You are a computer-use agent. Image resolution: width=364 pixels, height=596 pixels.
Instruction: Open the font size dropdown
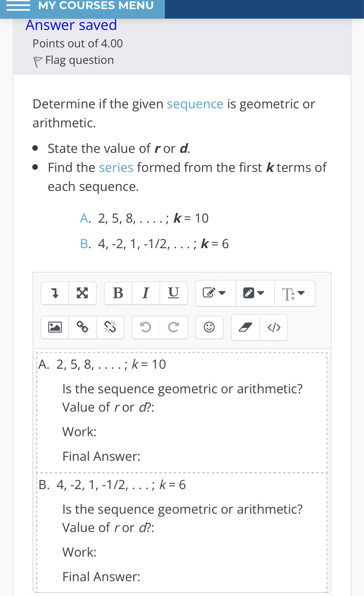pyautogui.click(x=294, y=293)
